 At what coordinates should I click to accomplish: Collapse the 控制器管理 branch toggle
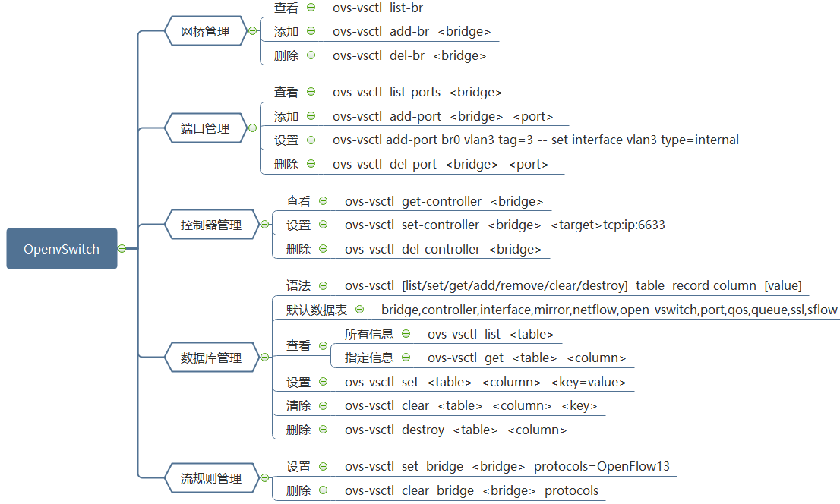point(264,225)
